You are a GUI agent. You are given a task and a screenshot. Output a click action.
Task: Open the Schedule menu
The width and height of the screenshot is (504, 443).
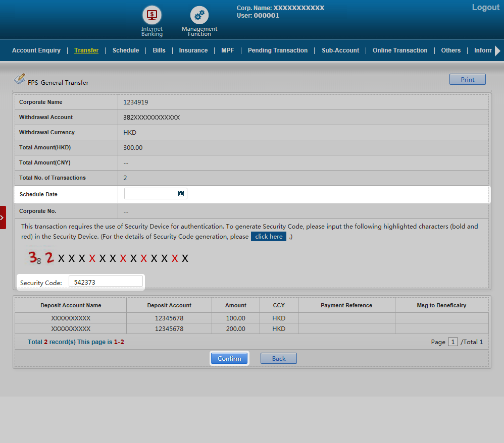pos(126,50)
